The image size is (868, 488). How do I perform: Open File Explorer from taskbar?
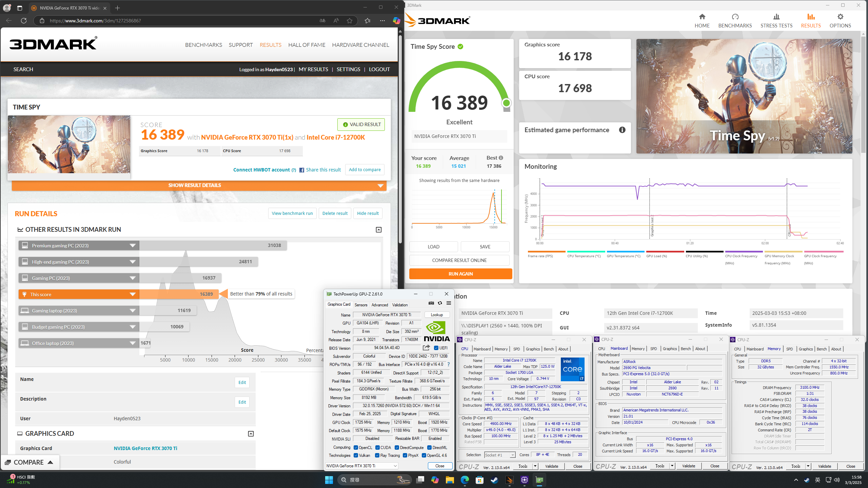pos(450,480)
